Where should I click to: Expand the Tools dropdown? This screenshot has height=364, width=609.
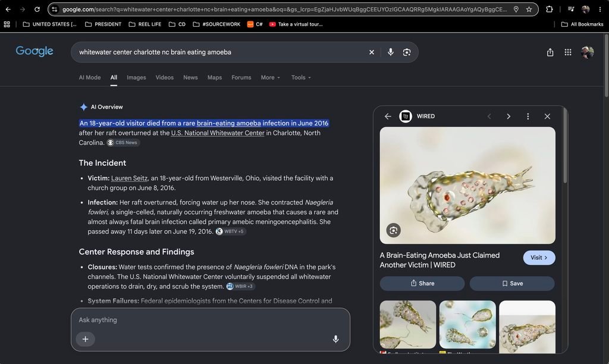(301, 77)
